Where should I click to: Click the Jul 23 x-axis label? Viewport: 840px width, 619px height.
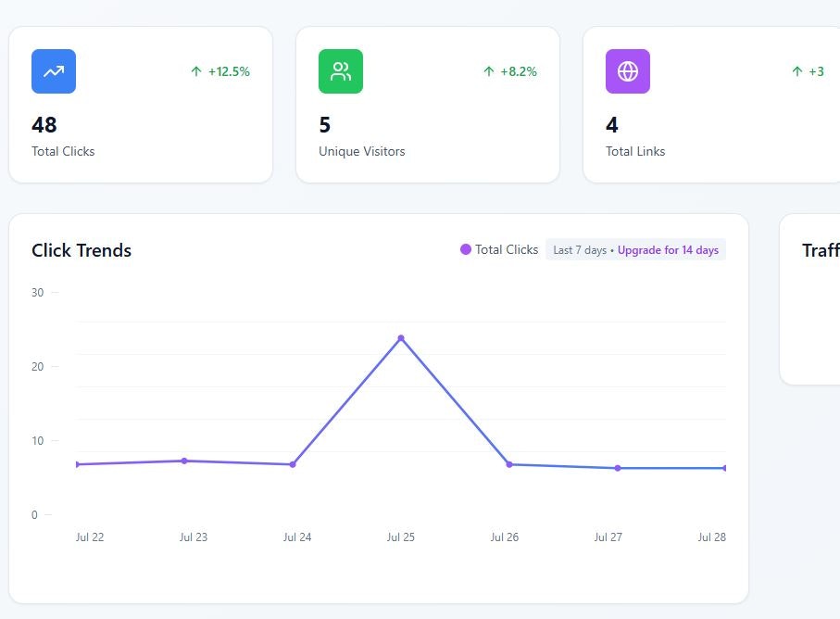pos(194,537)
